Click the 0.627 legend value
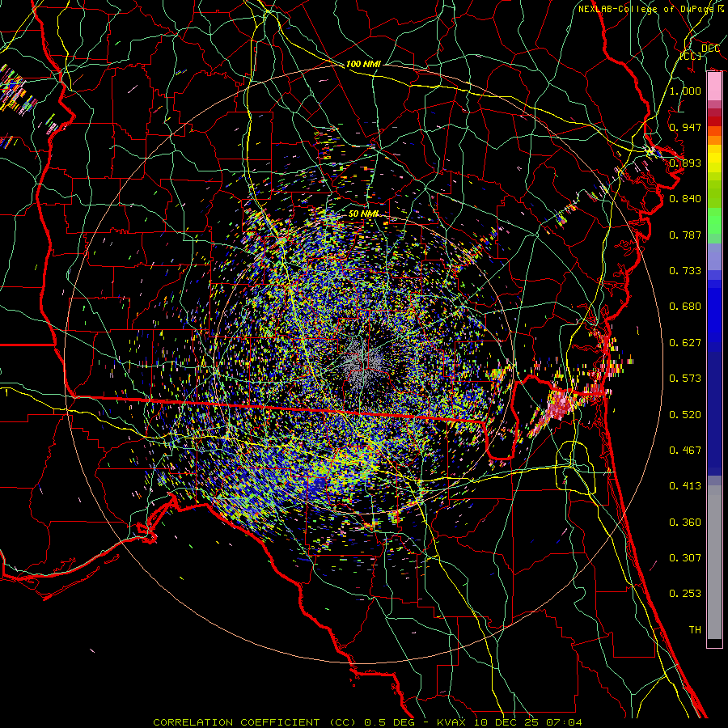 point(685,343)
